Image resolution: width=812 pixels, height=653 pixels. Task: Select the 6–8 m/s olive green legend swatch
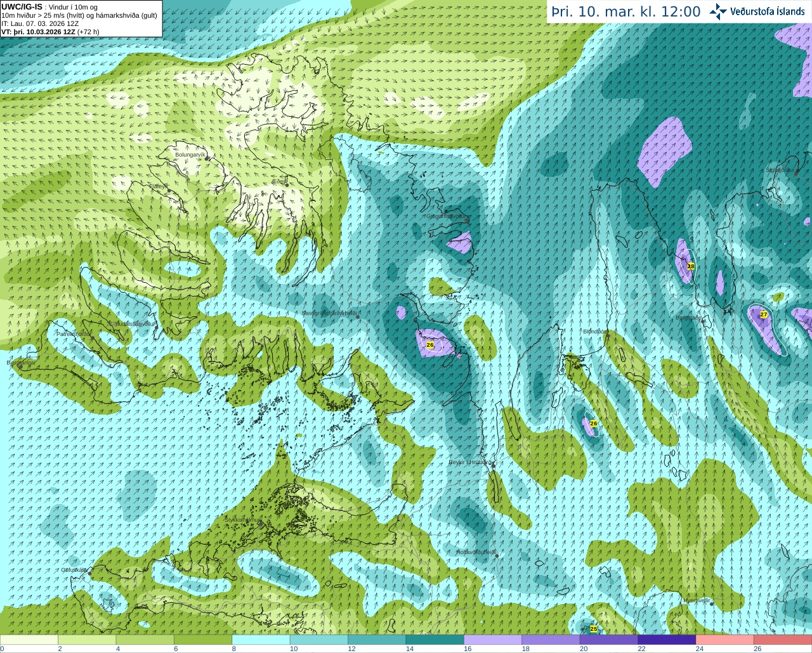point(203,640)
